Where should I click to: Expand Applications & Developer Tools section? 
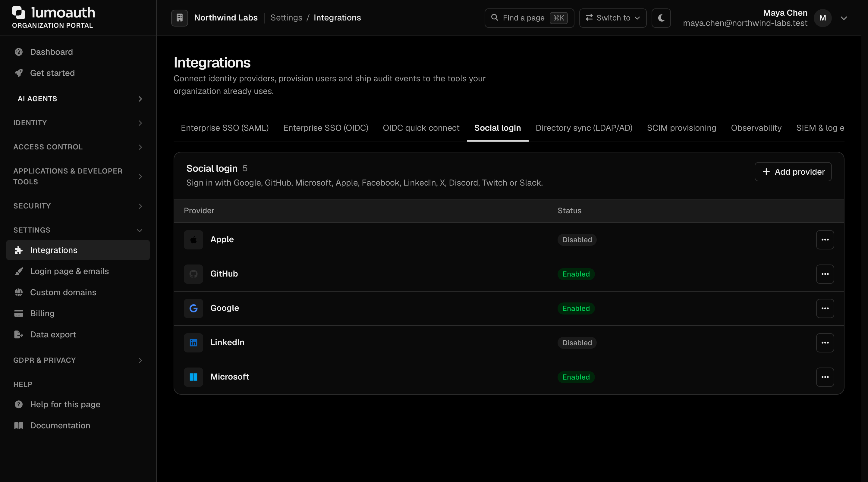(x=78, y=177)
